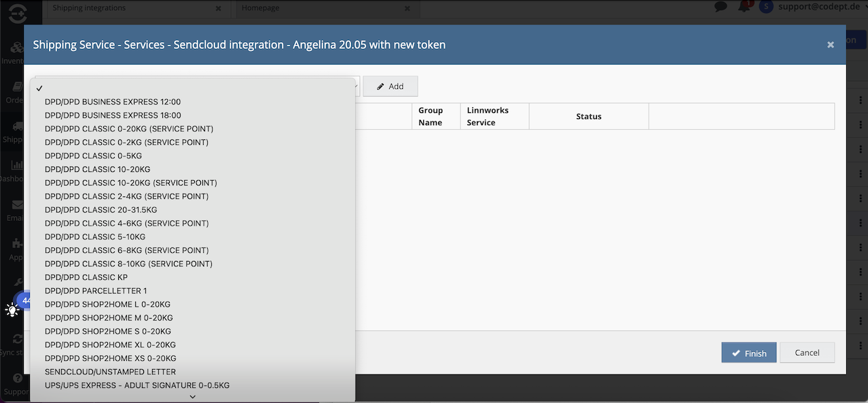Close the Homepage tab
Viewport: 868px width, 403px height.
[x=407, y=9]
